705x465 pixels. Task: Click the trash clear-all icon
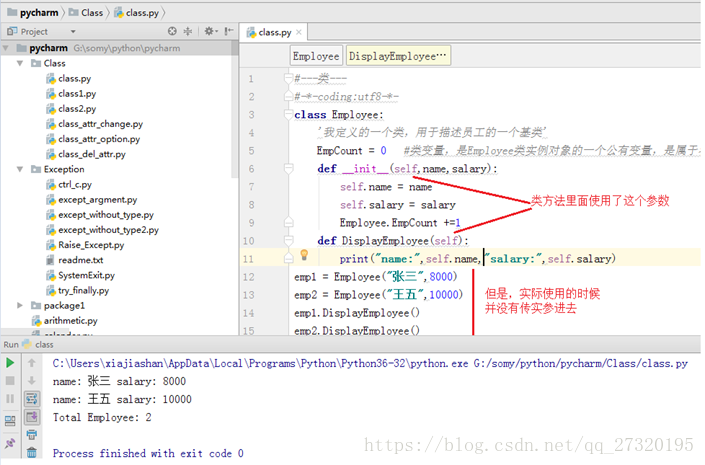pos(31,452)
